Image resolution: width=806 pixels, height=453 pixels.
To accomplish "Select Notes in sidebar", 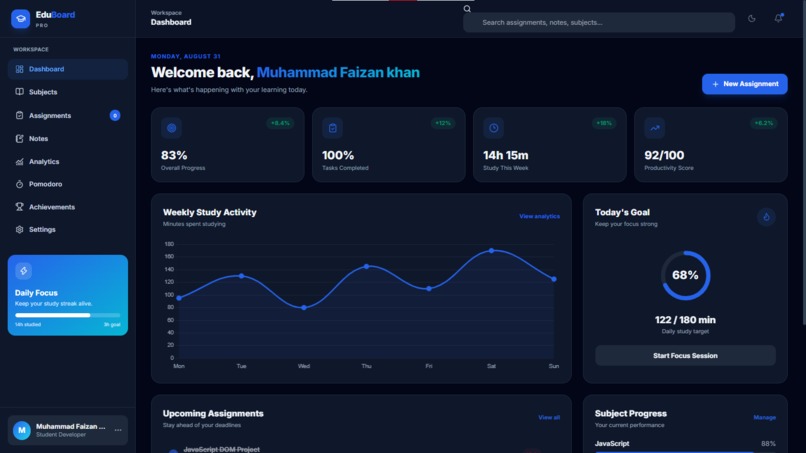I will (68, 138).
